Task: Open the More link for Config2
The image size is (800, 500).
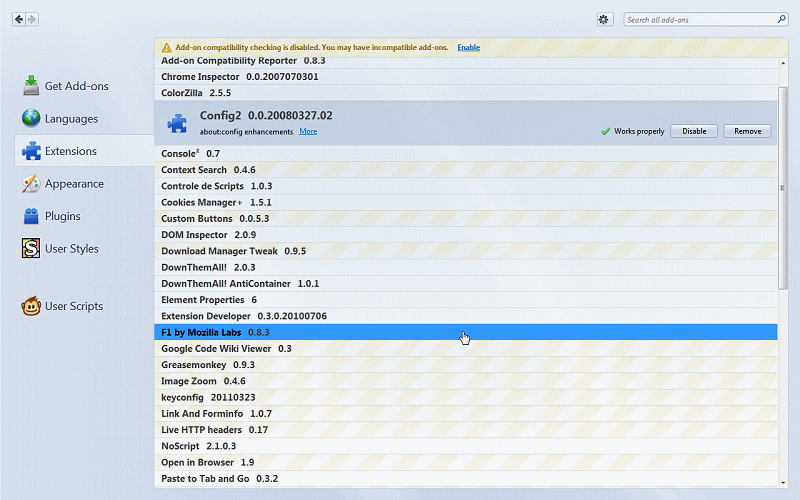Action: (308, 132)
